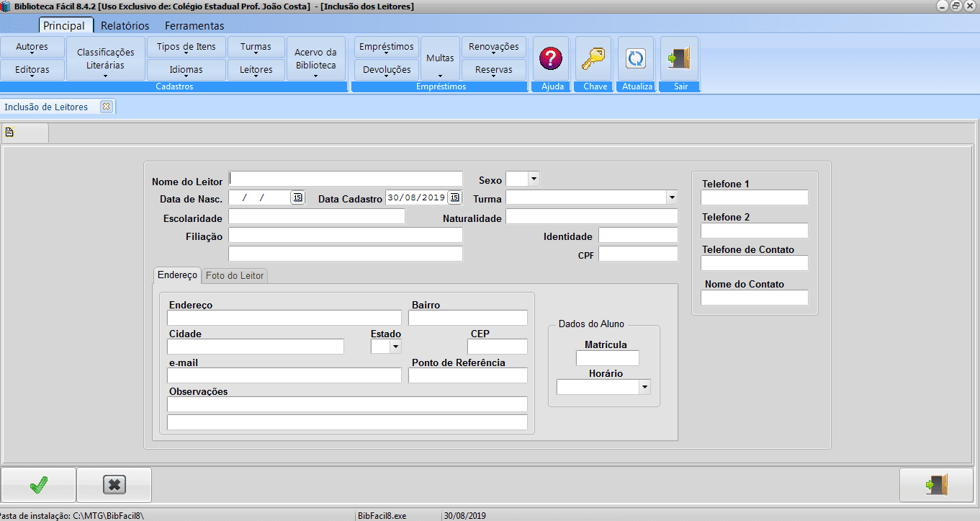Viewport: 980px width, 521px height.
Task: Click the exit door icon at bottom right
Action: pos(937,485)
